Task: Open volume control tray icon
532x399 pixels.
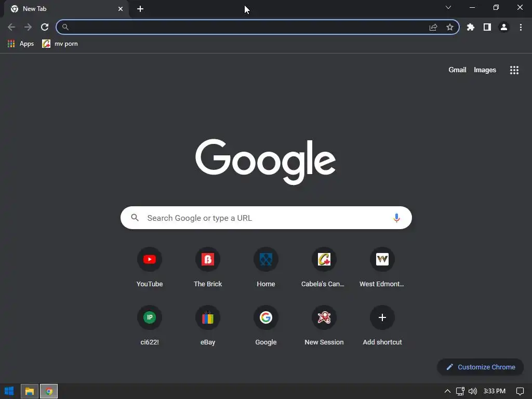Action: click(x=473, y=391)
